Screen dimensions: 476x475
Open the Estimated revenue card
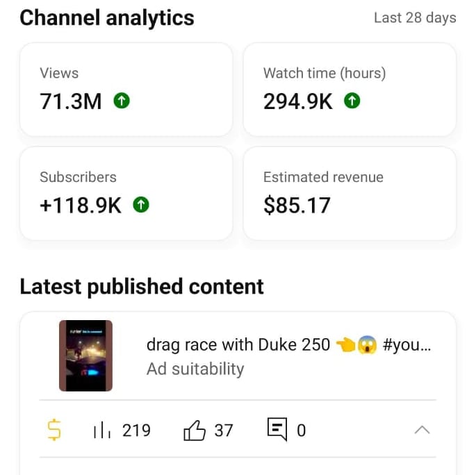click(x=349, y=193)
